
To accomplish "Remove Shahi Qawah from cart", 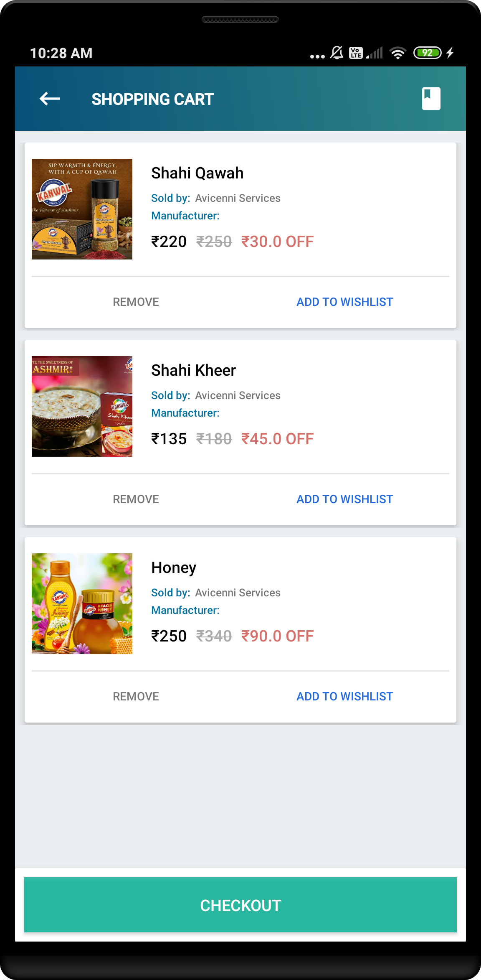I will [x=136, y=302].
